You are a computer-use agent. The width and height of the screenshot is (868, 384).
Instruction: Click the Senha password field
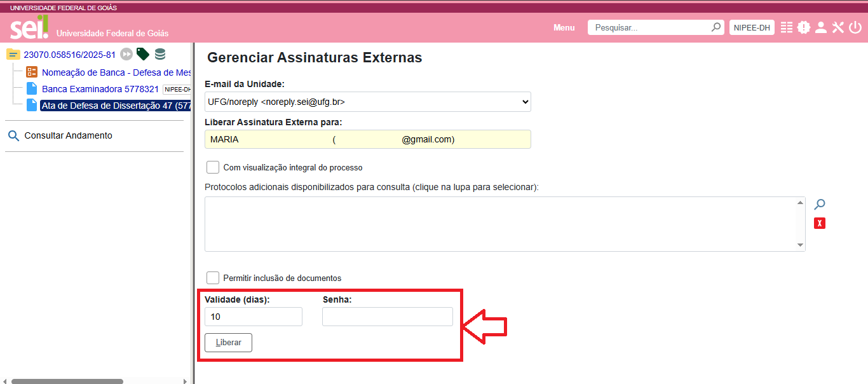click(387, 317)
